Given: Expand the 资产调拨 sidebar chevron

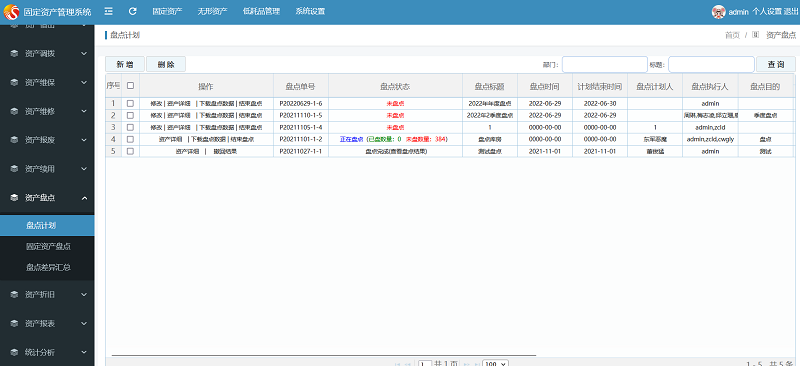Looking at the screenshot, I should pos(84,53).
